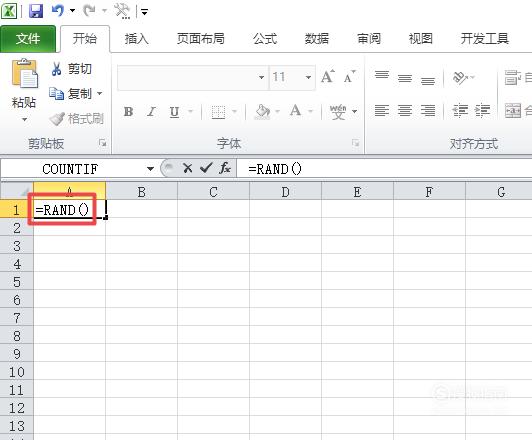The width and height of the screenshot is (532, 440).
Task: Click inside the formula bar text =RAND()
Action: [x=275, y=169]
